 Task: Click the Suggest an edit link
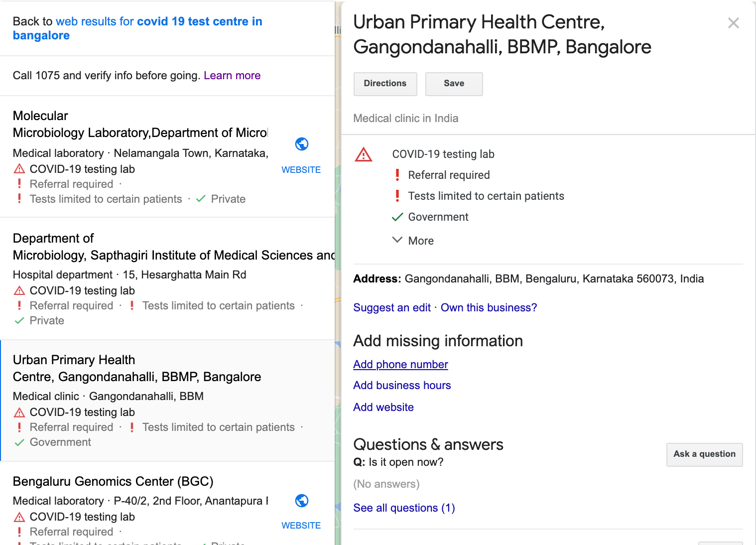392,308
